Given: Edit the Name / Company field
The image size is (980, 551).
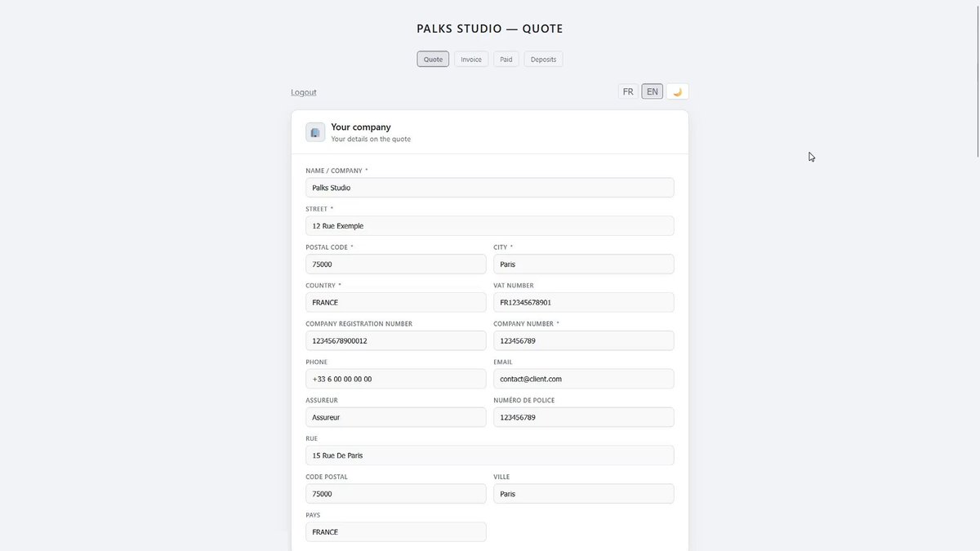Looking at the screenshot, I should click(490, 188).
